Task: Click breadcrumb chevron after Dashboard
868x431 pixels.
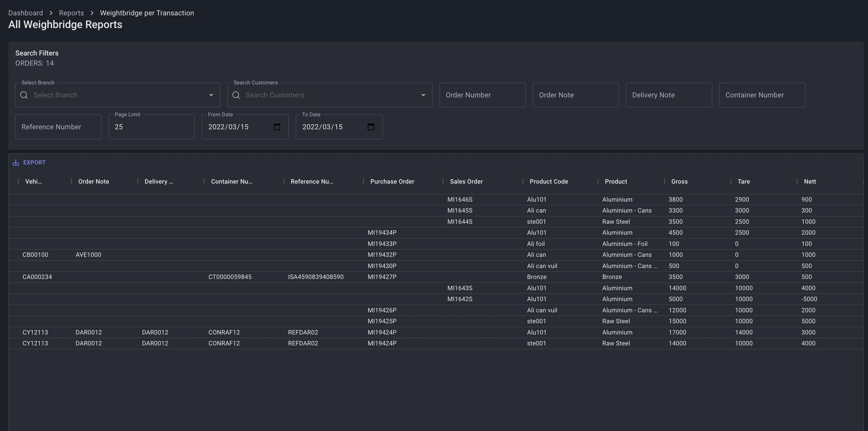Action: click(51, 13)
